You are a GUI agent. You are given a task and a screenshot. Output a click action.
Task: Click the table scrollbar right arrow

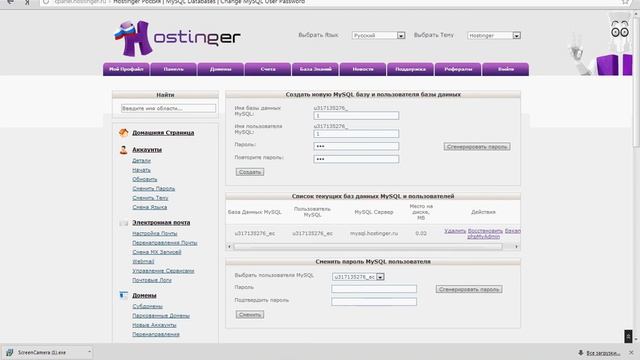(516, 247)
